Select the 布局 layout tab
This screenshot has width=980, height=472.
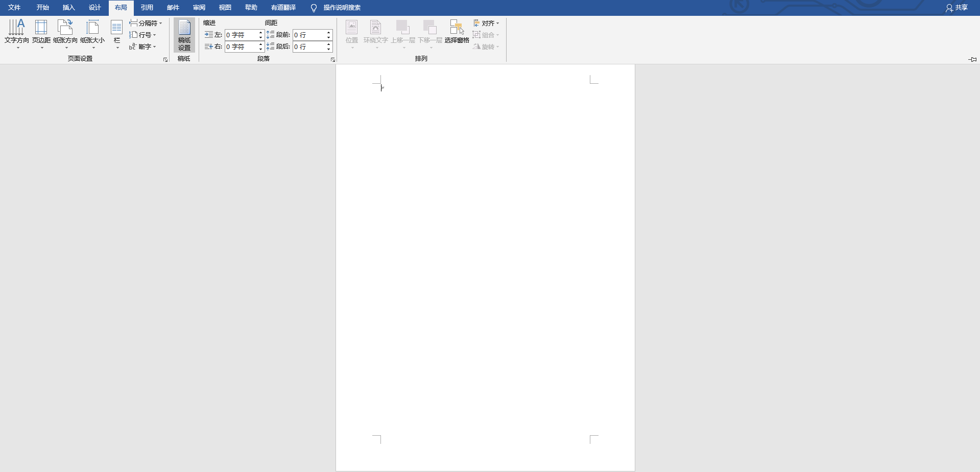click(x=121, y=8)
